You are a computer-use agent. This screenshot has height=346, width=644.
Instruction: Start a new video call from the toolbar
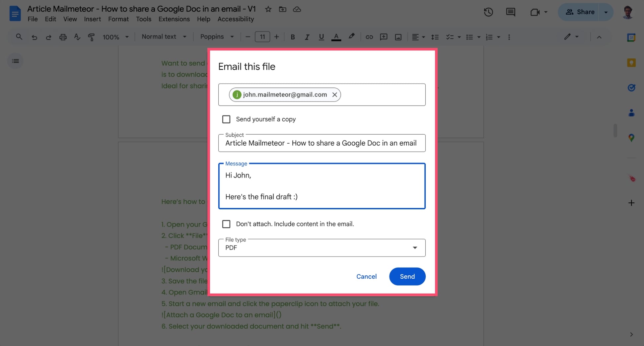pos(535,12)
